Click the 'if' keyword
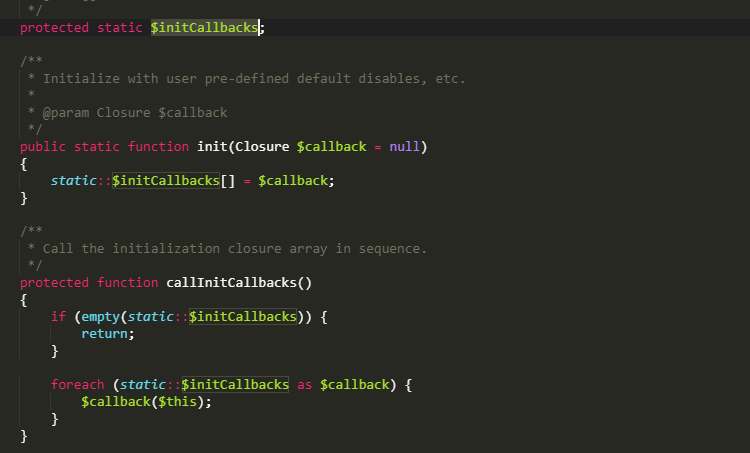Screen dimensions: 750x453 click(x=58, y=317)
